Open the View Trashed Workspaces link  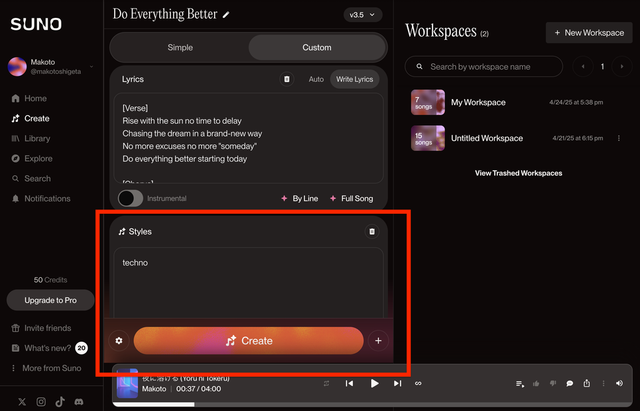coord(518,173)
